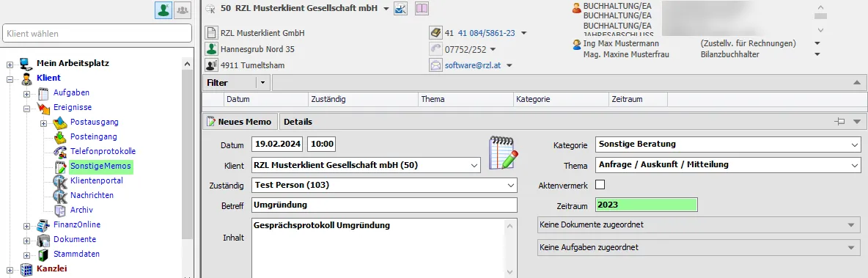This screenshot has width=868, height=278.
Task: Click the document icon beside RZL Musterklient GmbH
Action: pyautogui.click(x=211, y=33)
